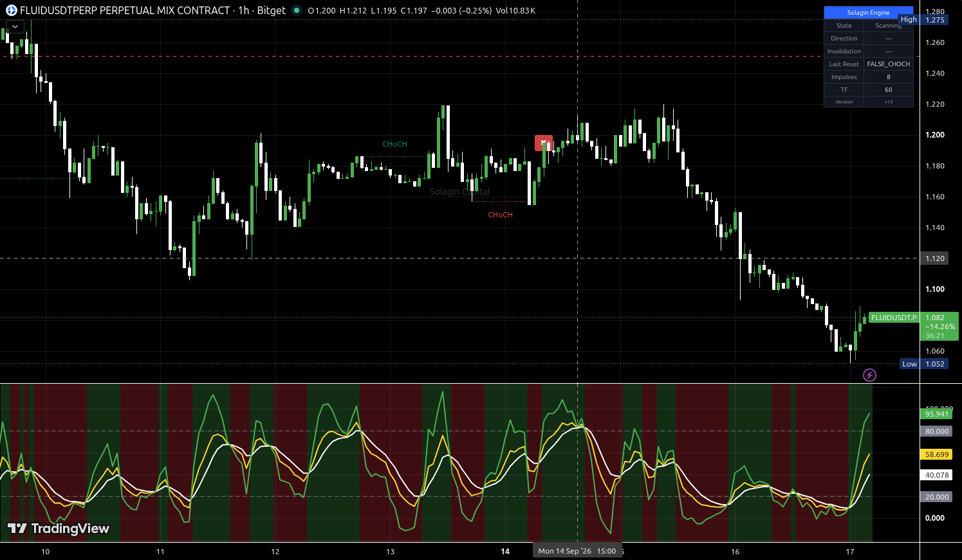The width and height of the screenshot is (962, 560).
Task: Select the red CHoCH label
Action: click(500, 215)
